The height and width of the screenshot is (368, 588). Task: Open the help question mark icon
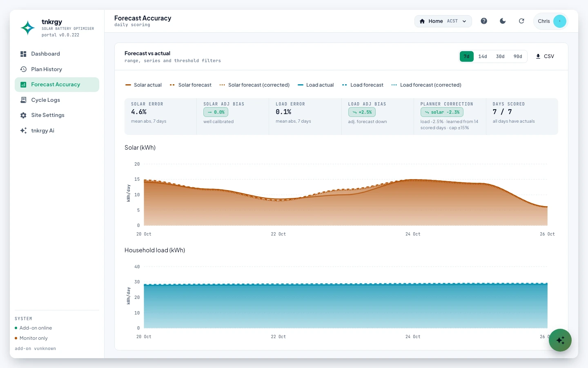click(x=484, y=21)
